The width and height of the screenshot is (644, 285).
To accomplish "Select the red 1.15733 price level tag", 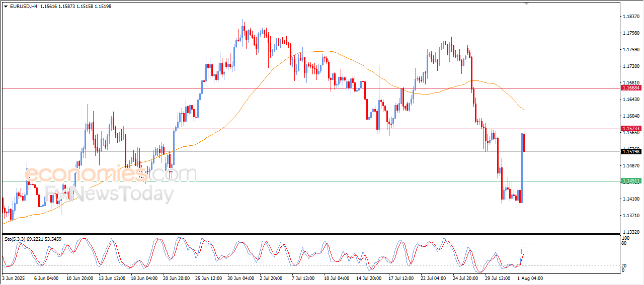I will tap(631, 129).
